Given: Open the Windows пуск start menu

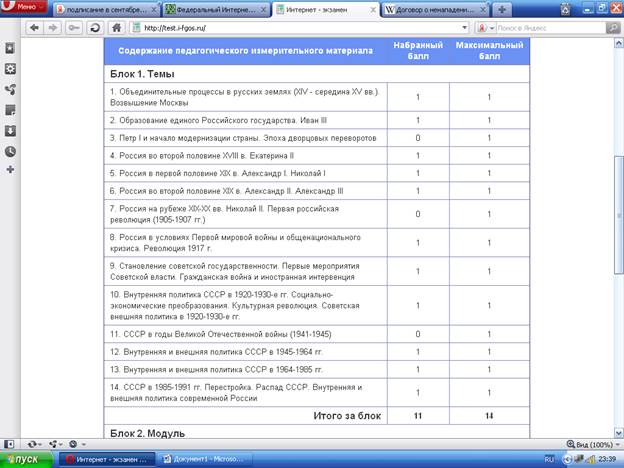Looking at the screenshot, I should pos(26,460).
